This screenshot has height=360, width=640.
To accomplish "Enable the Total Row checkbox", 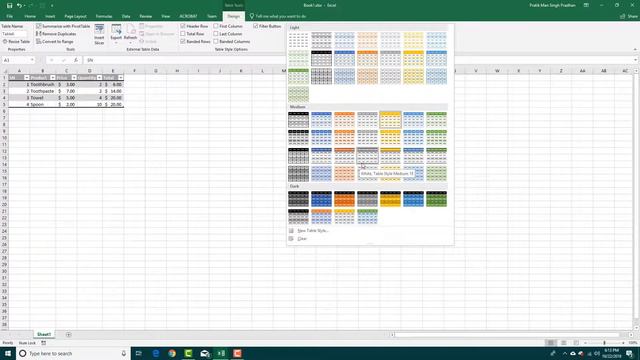I will click(183, 34).
